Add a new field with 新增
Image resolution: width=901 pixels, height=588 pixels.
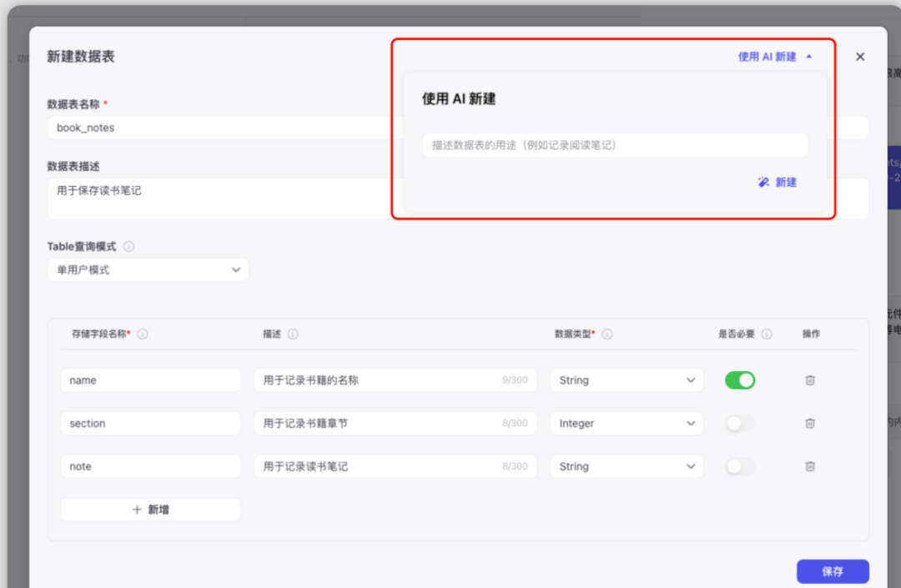tap(150, 510)
